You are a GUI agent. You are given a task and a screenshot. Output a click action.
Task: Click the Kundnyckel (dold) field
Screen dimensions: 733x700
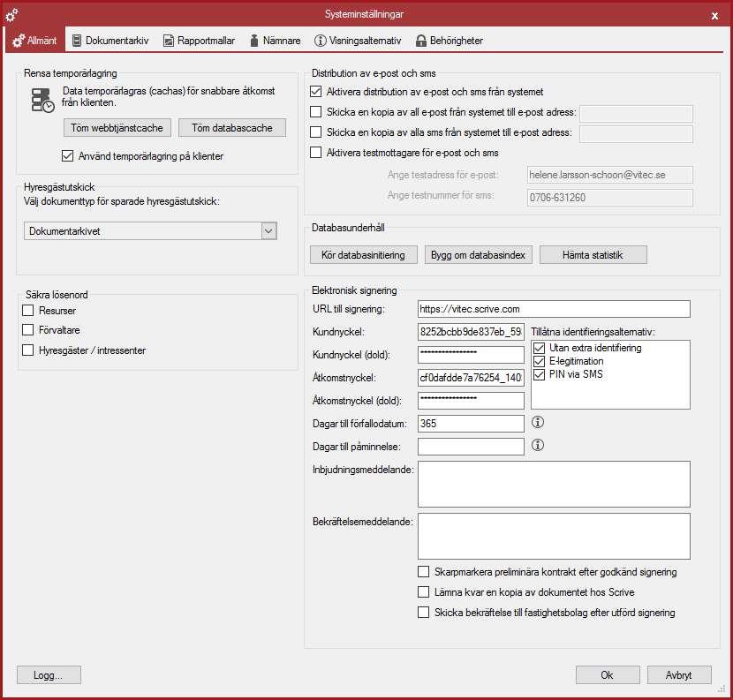click(x=471, y=355)
